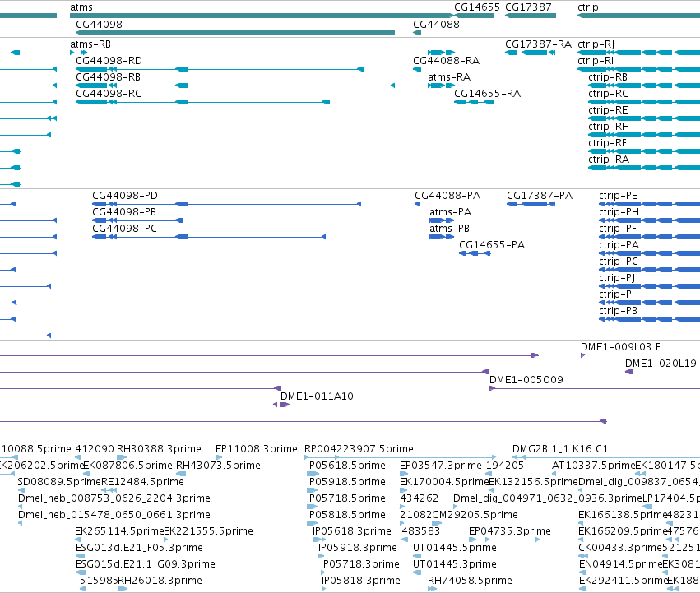700x593 pixels.
Task: Select EST RH74058.5prime
Action: (x=432, y=590)
